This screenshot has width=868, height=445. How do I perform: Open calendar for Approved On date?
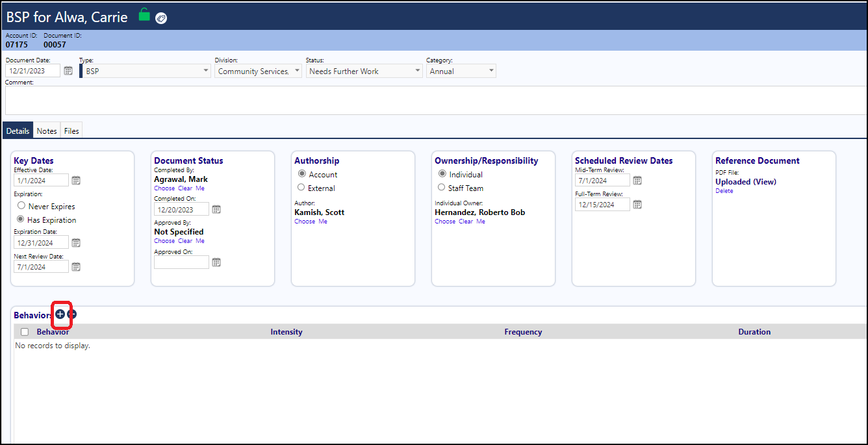tap(216, 262)
